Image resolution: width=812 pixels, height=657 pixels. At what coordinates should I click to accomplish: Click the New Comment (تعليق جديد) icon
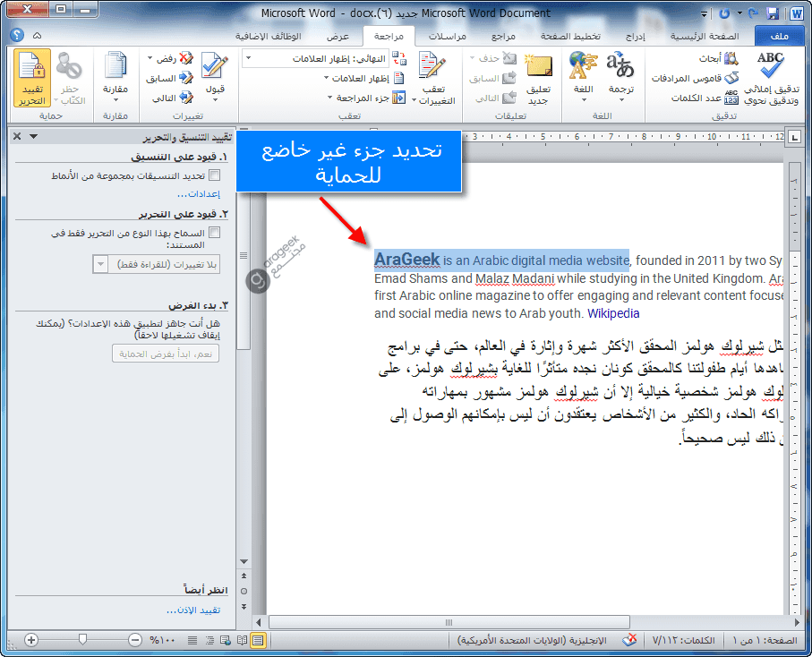(x=538, y=79)
